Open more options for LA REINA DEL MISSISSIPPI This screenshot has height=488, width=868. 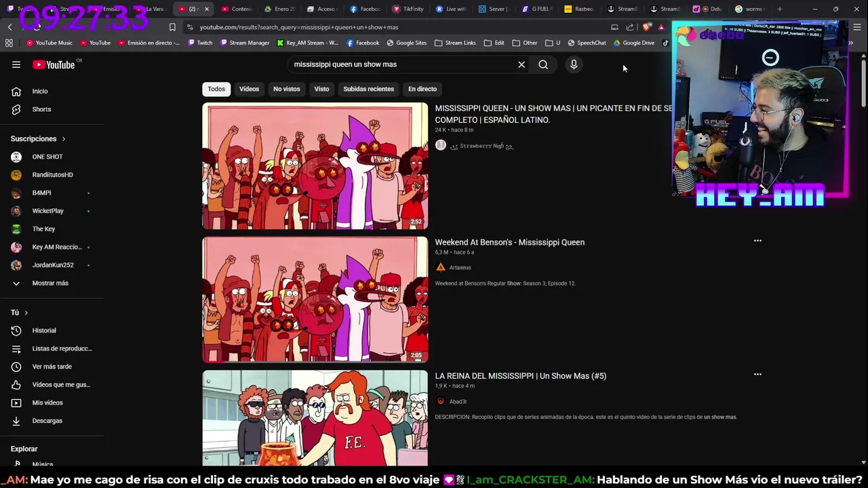point(757,374)
